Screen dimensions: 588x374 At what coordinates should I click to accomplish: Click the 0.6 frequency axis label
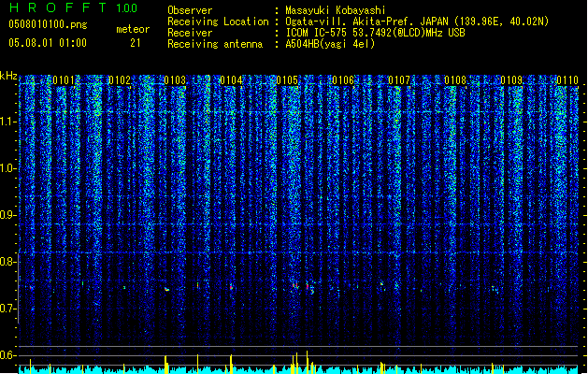[x=7, y=355]
